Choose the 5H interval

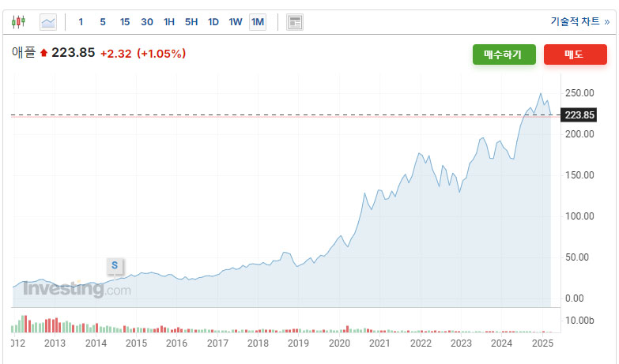pyautogui.click(x=191, y=22)
